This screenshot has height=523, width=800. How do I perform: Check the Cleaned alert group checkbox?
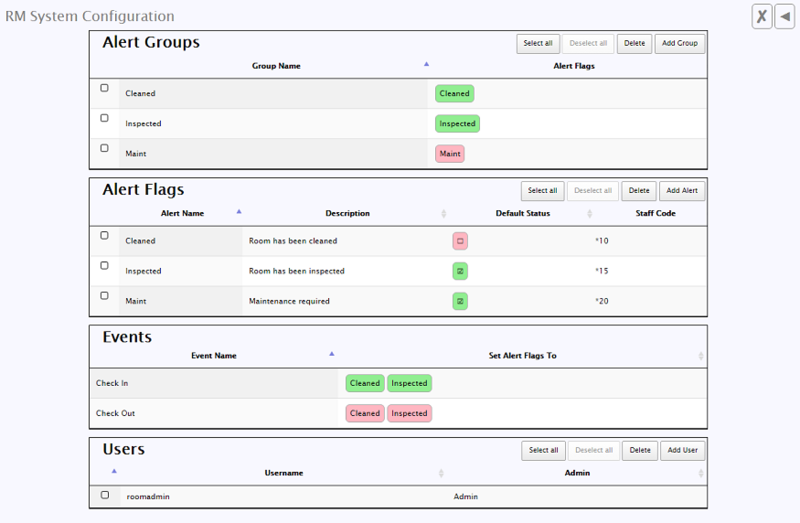point(105,88)
